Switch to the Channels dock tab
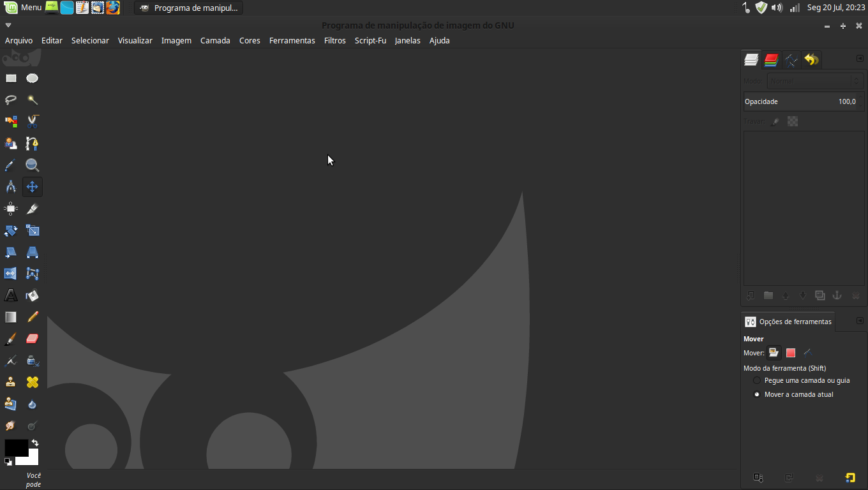This screenshot has height=490, width=868. 772,60
